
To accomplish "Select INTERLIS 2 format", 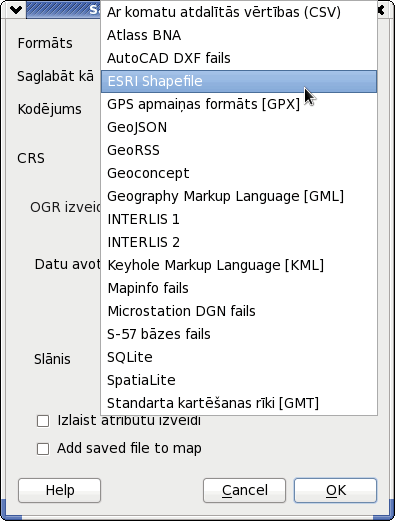I will pyautogui.click(x=239, y=242).
